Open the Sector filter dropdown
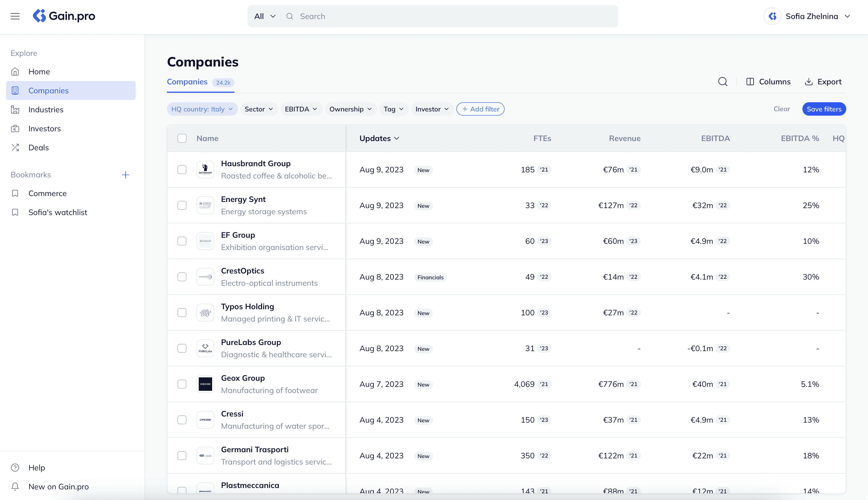Image resolution: width=868 pixels, height=500 pixels. 259,109
